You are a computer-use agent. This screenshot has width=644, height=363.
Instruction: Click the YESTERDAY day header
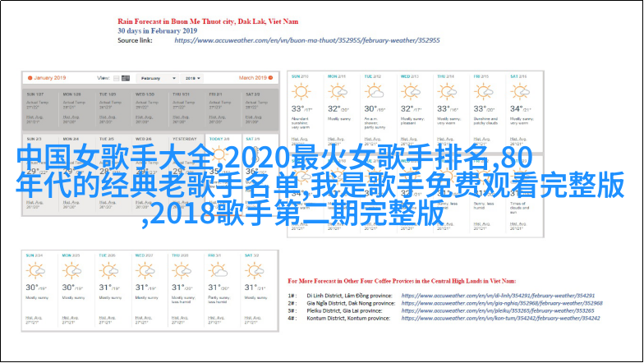pos(184,139)
